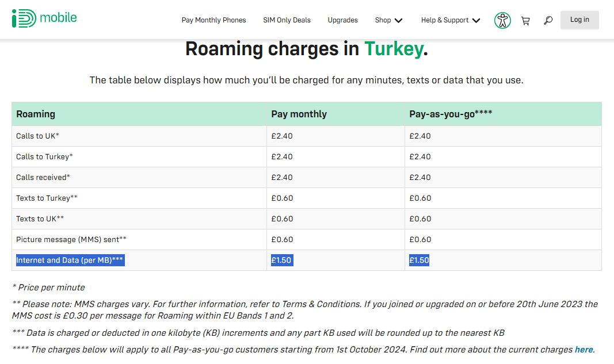Click the Log in button
Viewport: 614px width, 364px height.
pos(579,20)
